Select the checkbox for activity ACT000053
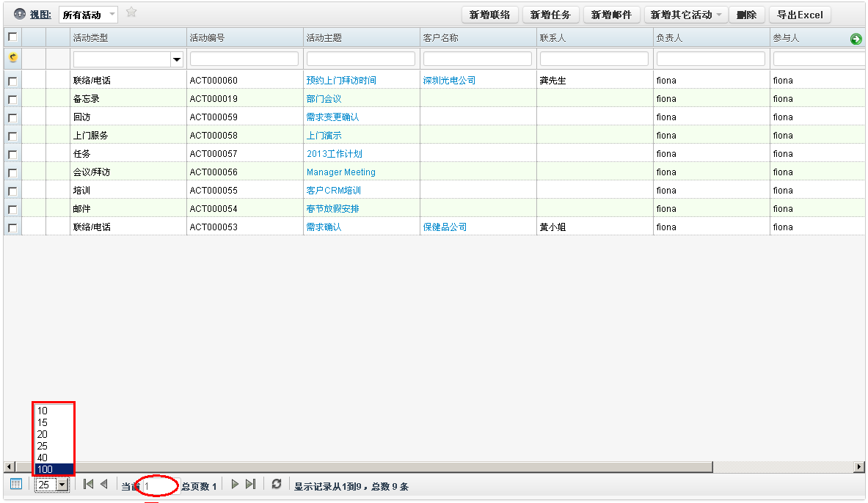 pyautogui.click(x=12, y=227)
